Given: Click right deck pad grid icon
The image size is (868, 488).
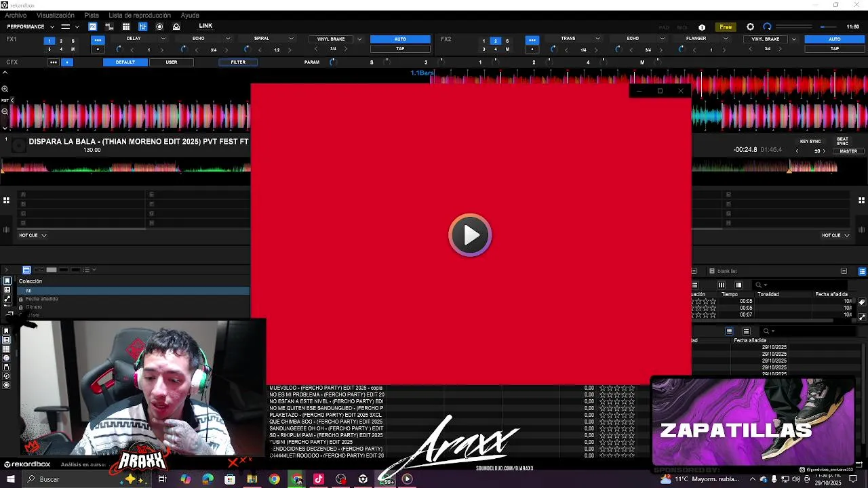Looking at the screenshot, I should pyautogui.click(x=862, y=200).
